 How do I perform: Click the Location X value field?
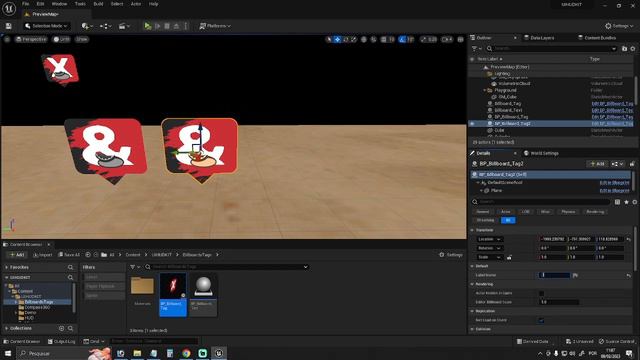click(553, 239)
